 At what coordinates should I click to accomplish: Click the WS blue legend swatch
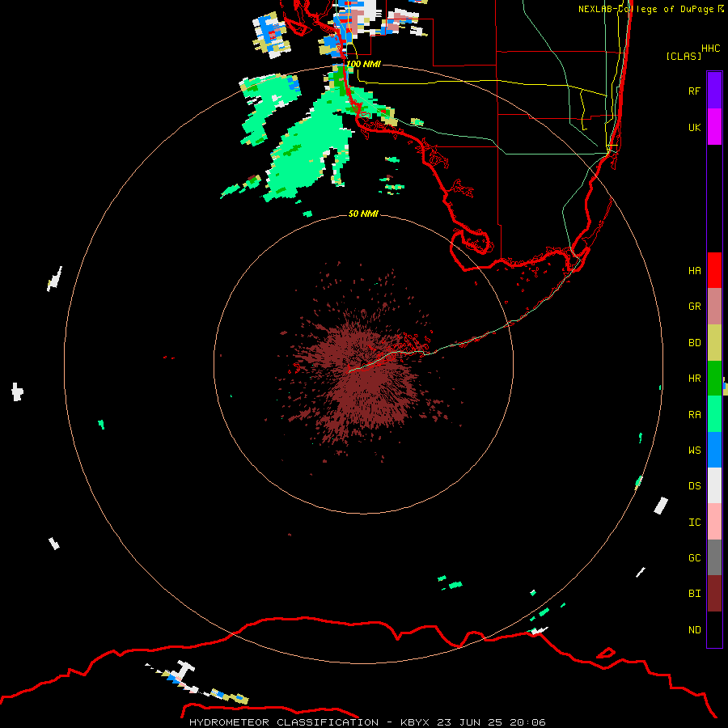pyautogui.click(x=714, y=450)
